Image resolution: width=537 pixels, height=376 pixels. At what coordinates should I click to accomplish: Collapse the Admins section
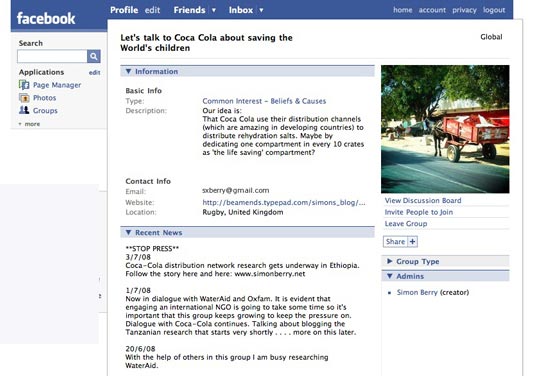click(389, 276)
